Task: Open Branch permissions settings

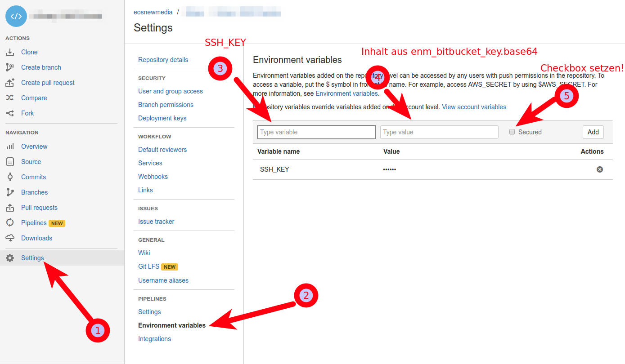Action: tap(166, 105)
